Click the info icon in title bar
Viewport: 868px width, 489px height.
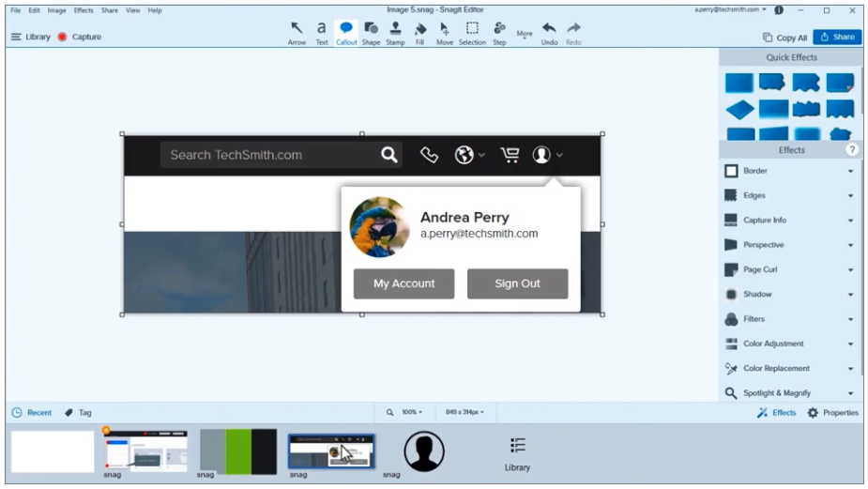pyautogui.click(x=779, y=10)
